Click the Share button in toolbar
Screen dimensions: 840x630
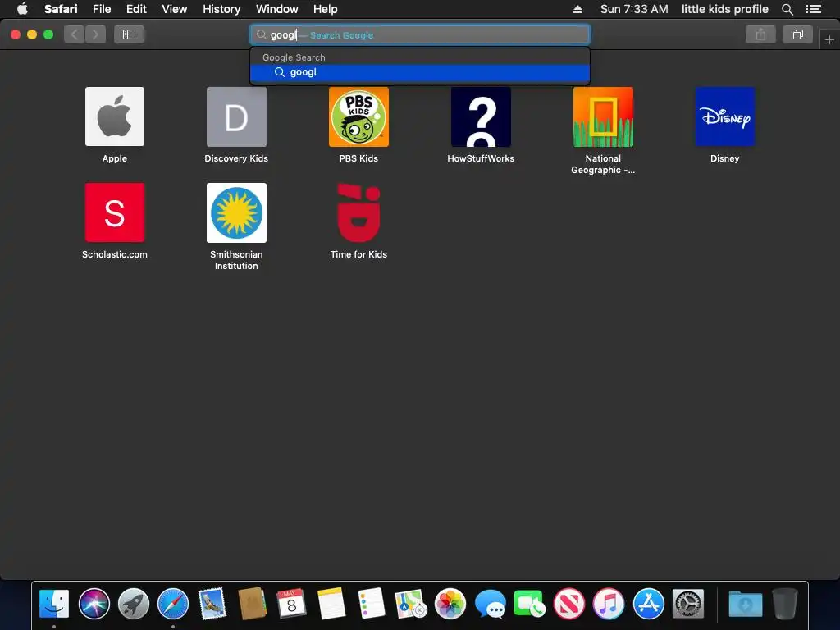coord(760,34)
